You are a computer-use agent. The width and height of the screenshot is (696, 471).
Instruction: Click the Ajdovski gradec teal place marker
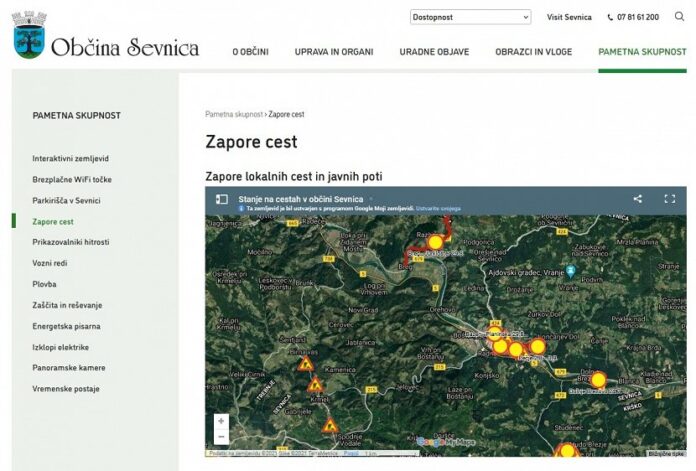point(571,271)
